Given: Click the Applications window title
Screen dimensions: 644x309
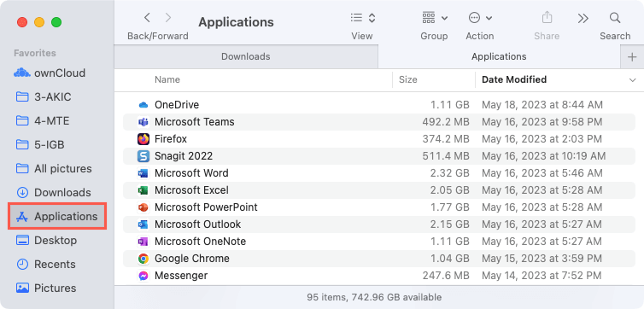Looking at the screenshot, I should point(236,21).
